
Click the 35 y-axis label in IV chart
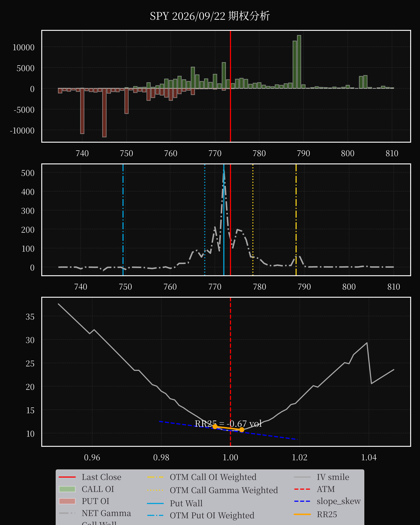point(30,317)
